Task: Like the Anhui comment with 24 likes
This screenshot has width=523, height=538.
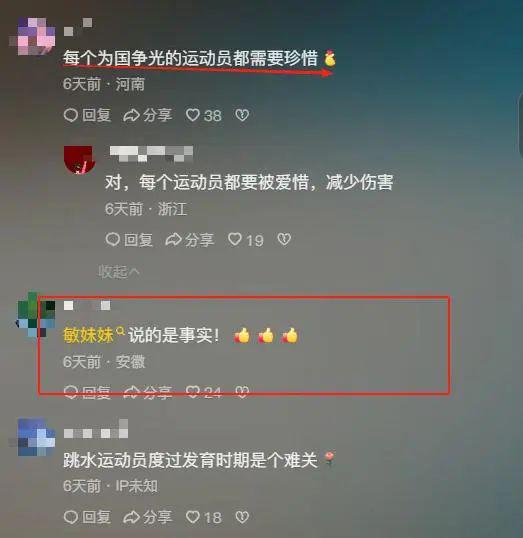Action: pyautogui.click(x=204, y=392)
